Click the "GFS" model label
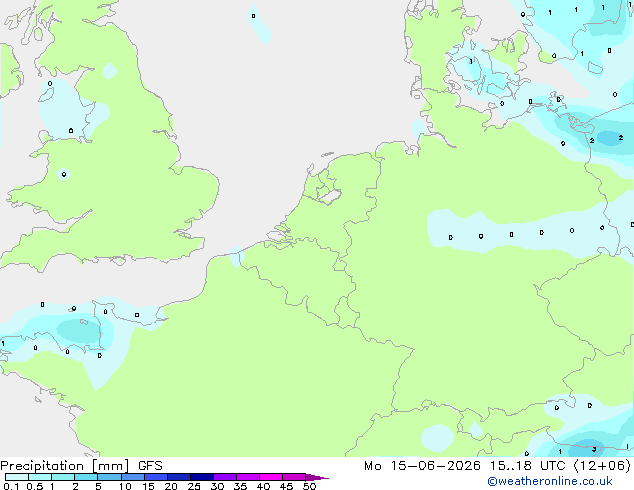This screenshot has width=634, height=490. (150, 466)
